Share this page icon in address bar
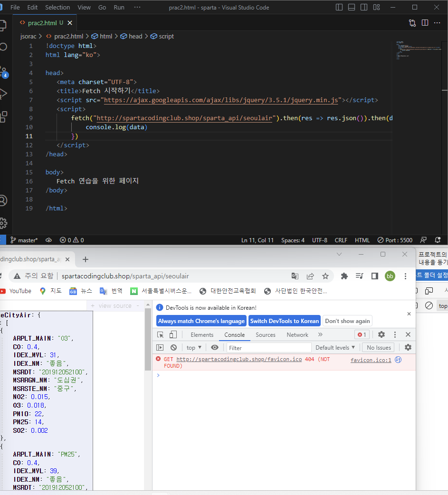 pyautogui.click(x=310, y=276)
